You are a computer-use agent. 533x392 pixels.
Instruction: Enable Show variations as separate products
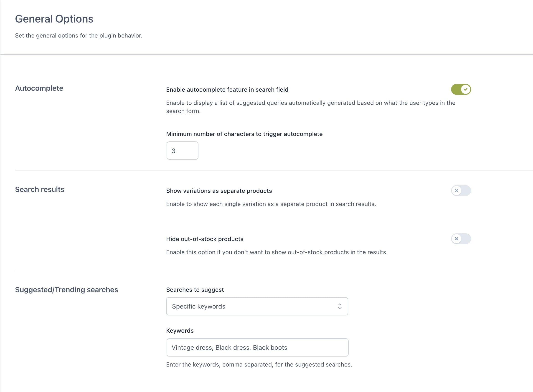tap(461, 191)
